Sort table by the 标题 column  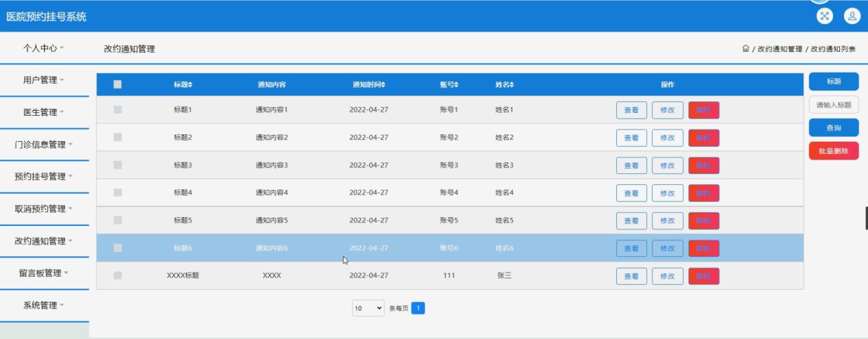coord(183,85)
